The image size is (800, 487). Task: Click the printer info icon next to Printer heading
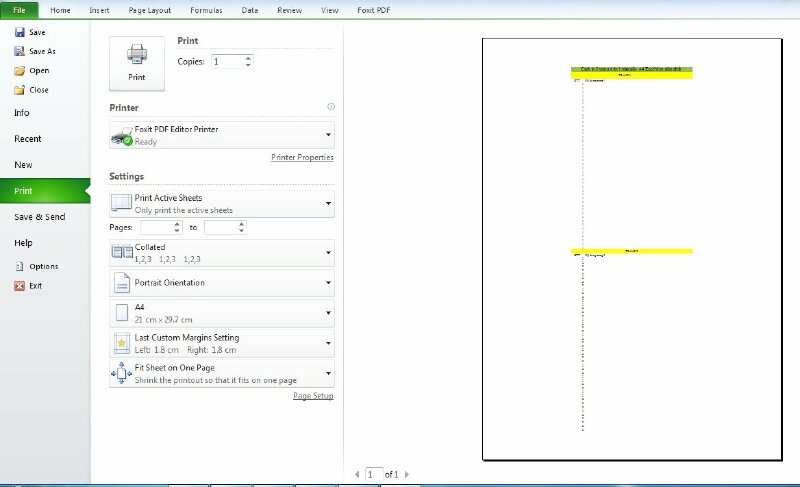[331, 107]
